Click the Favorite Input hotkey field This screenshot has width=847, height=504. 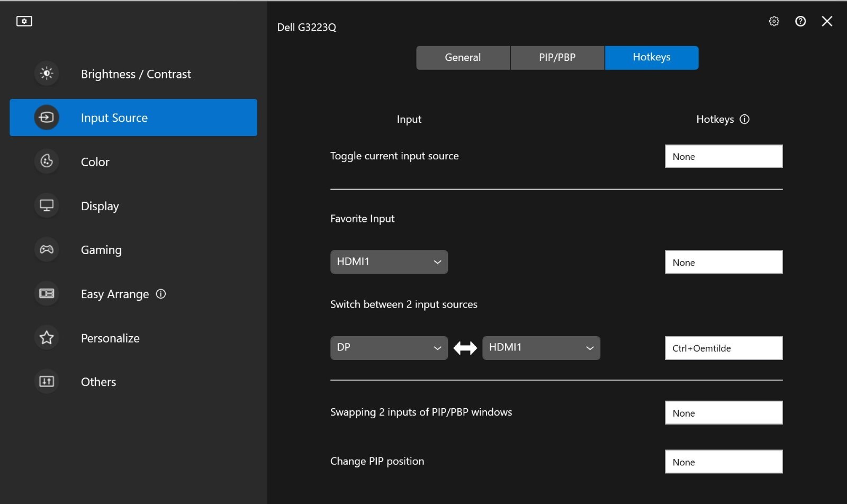(x=724, y=262)
